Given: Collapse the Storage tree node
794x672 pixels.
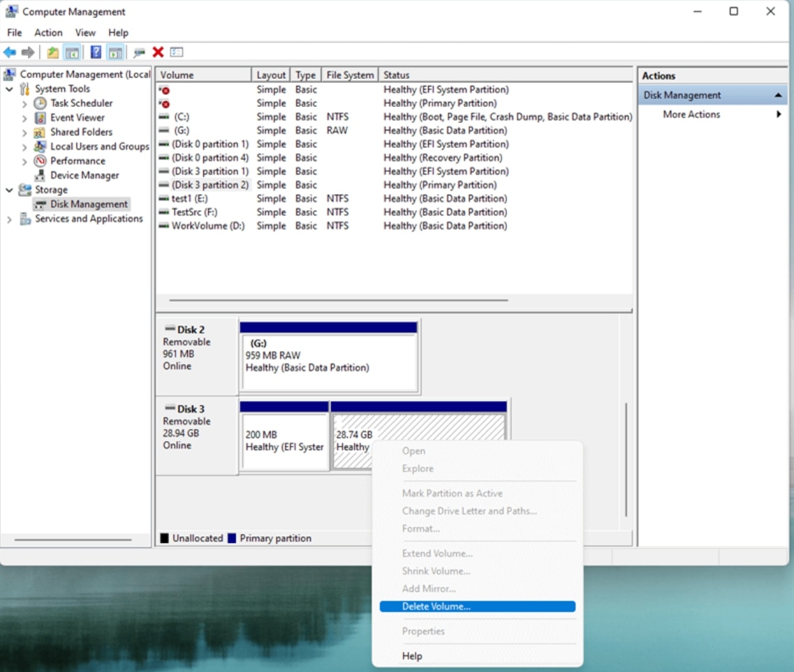Looking at the screenshot, I should (9, 190).
